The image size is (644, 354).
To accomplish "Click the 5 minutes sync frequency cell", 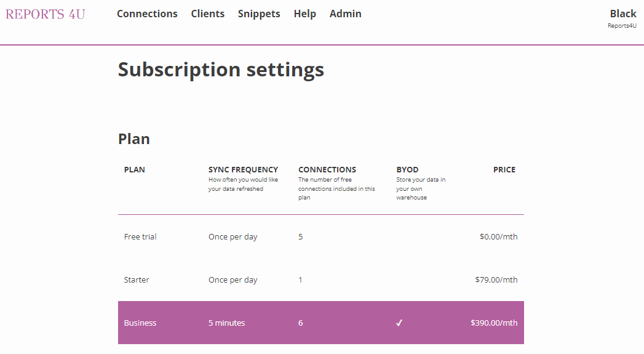I will tap(226, 323).
